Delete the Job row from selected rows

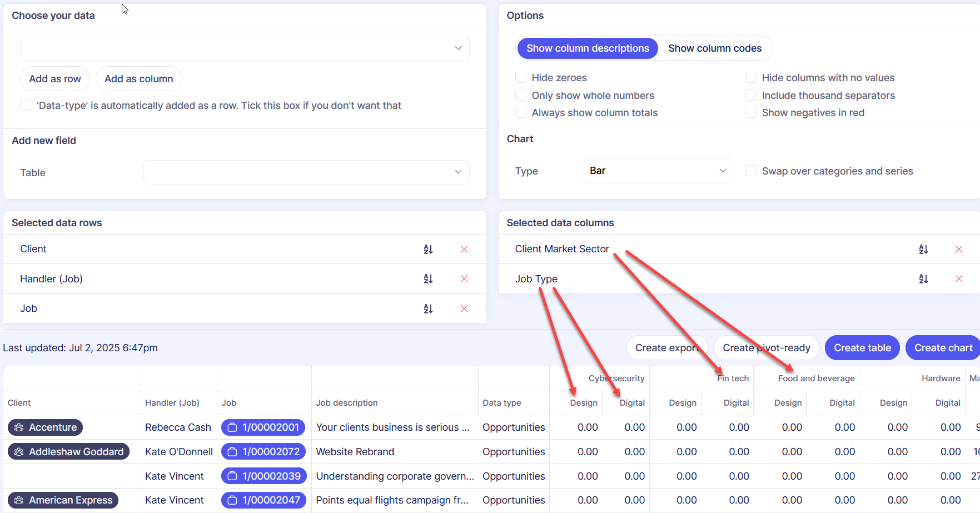click(464, 309)
